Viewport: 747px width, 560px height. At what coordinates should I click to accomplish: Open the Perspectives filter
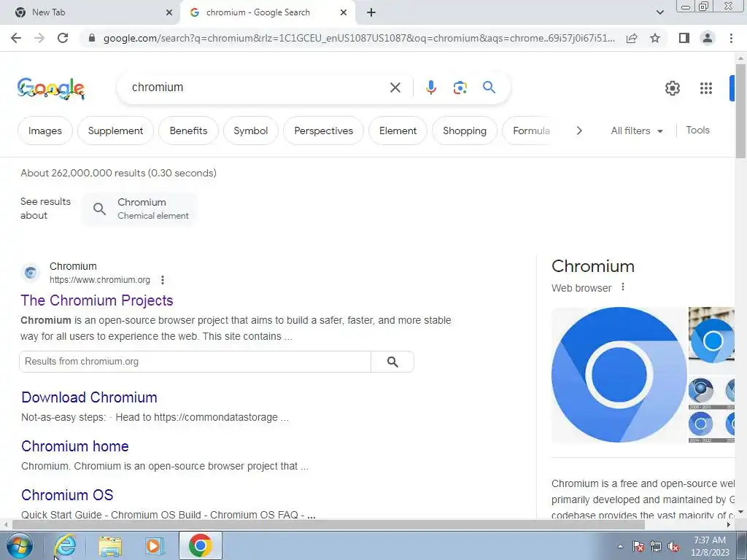pos(323,131)
